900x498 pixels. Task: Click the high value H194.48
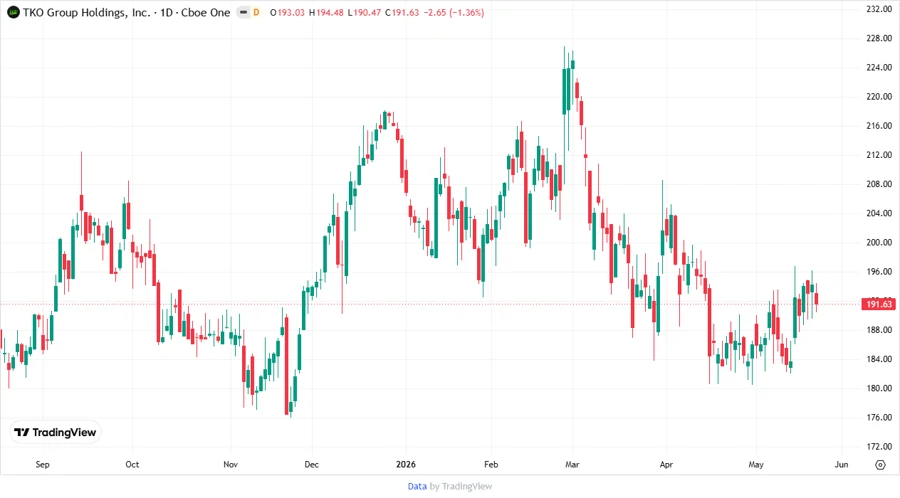pyautogui.click(x=326, y=12)
